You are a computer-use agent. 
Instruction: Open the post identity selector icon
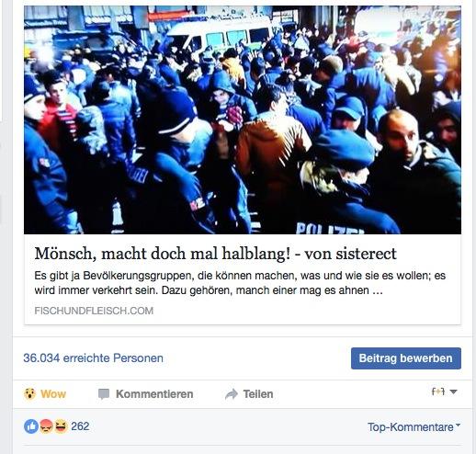(438, 392)
